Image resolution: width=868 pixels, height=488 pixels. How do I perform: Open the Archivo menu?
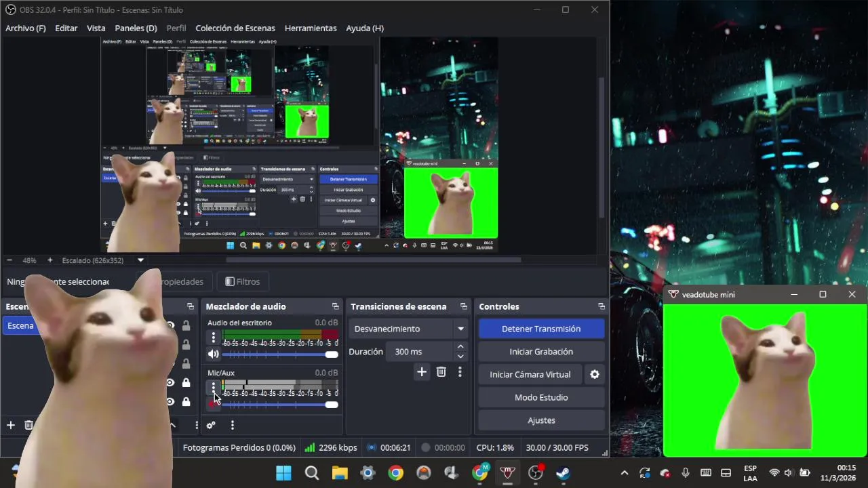pyautogui.click(x=26, y=28)
